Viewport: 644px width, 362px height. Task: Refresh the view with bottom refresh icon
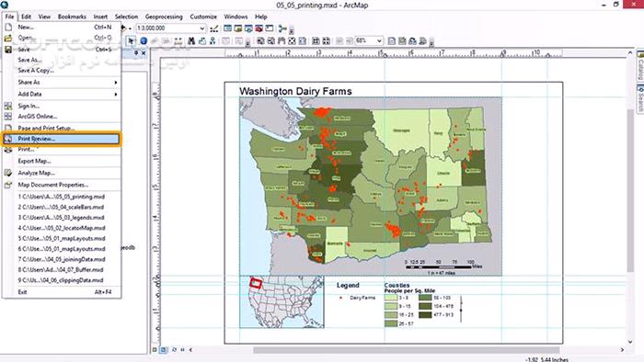174,350
